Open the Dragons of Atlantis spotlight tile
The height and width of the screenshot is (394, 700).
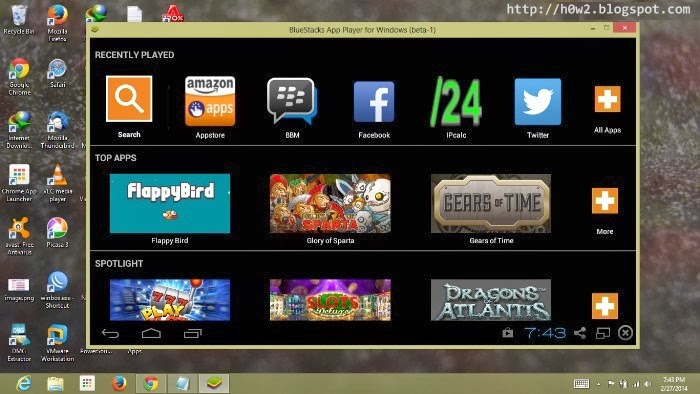[491, 300]
